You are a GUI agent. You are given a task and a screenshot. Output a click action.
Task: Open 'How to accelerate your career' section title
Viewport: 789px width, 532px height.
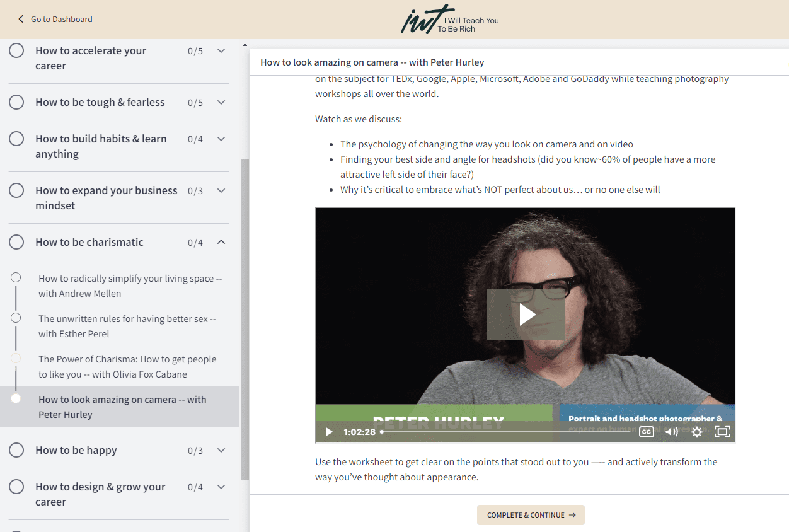pos(91,58)
